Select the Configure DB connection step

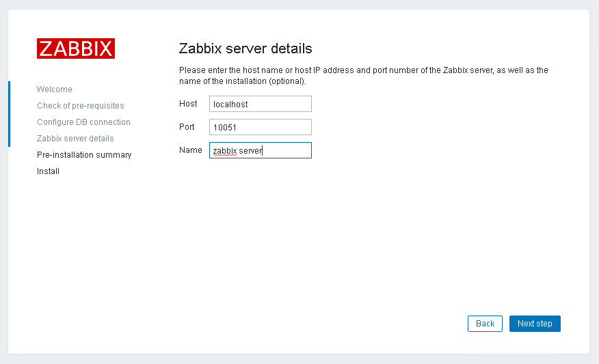83,122
